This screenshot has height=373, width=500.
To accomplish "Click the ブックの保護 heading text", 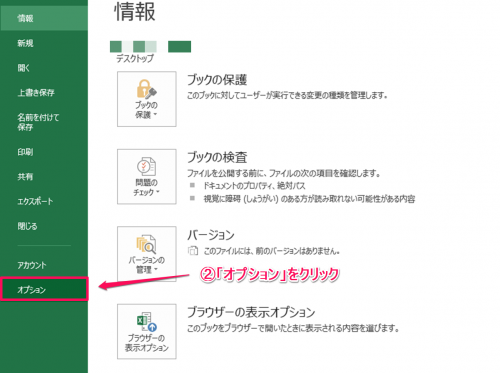I will [x=217, y=80].
